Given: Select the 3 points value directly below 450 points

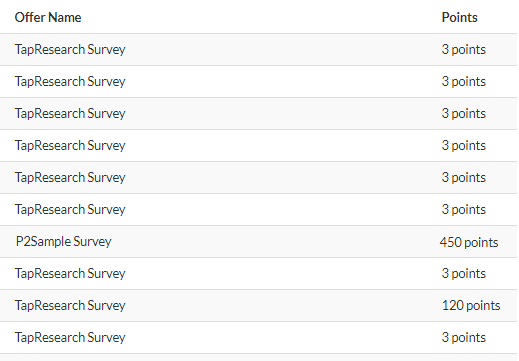Looking at the screenshot, I should (x=464, y=273).
